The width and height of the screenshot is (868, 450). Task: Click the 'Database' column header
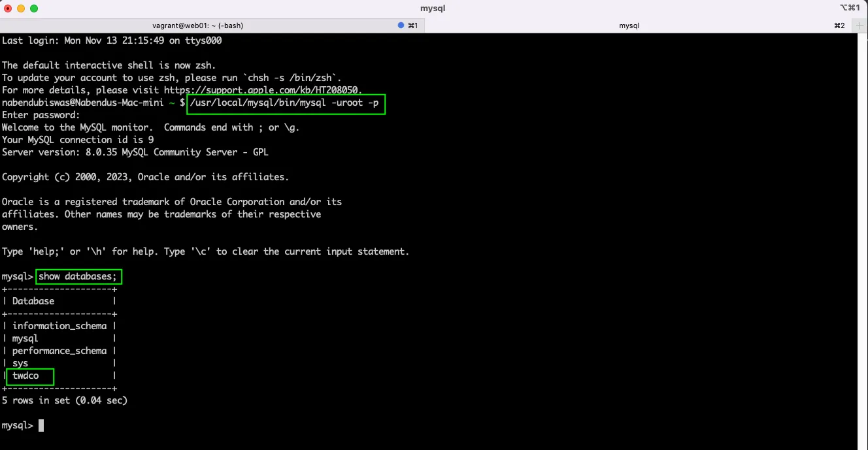33,301
